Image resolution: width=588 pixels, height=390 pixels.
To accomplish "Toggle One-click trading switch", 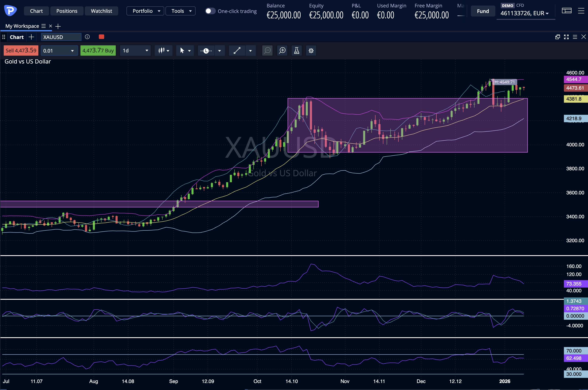I will click(210, 11).
